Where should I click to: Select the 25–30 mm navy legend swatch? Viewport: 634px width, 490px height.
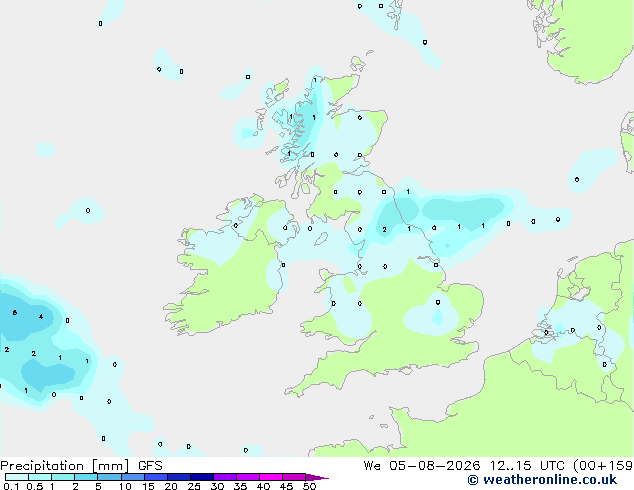pos(202,477)
